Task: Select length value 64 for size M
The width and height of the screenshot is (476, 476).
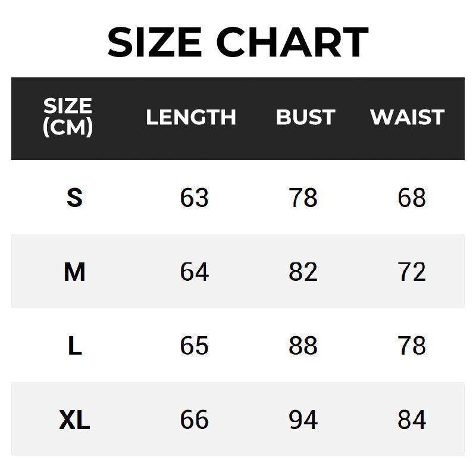Action: [x=195, y=272]
